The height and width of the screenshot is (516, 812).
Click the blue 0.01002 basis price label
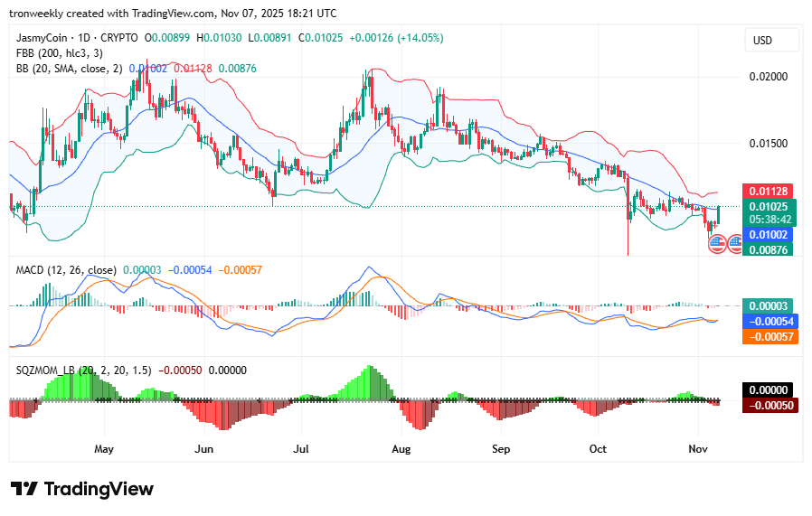768,234
